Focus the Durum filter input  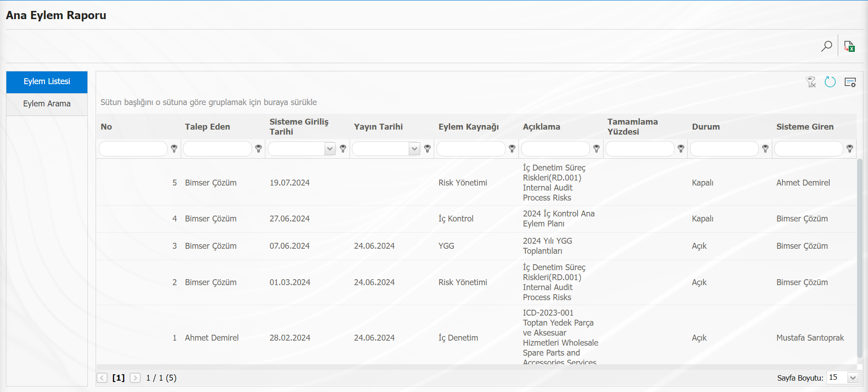point(724,149)
